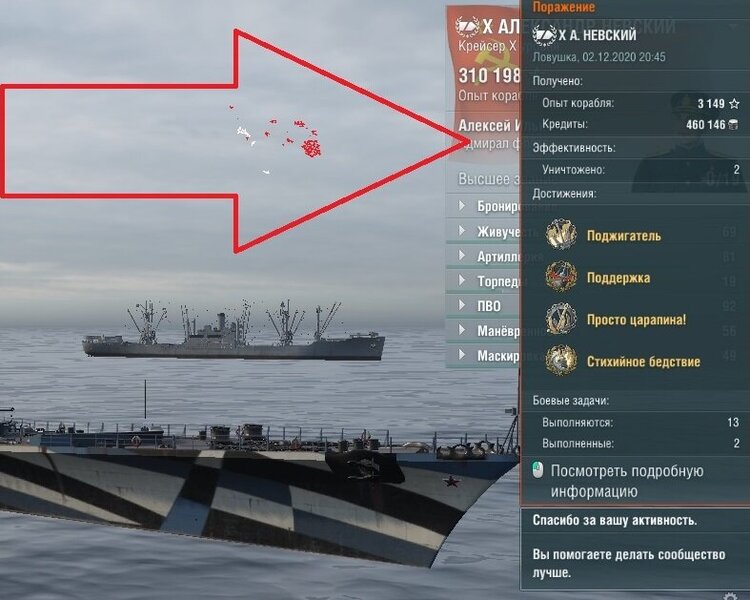
Task: Expand the Маскировка parameter section
Action: point(482,356)
